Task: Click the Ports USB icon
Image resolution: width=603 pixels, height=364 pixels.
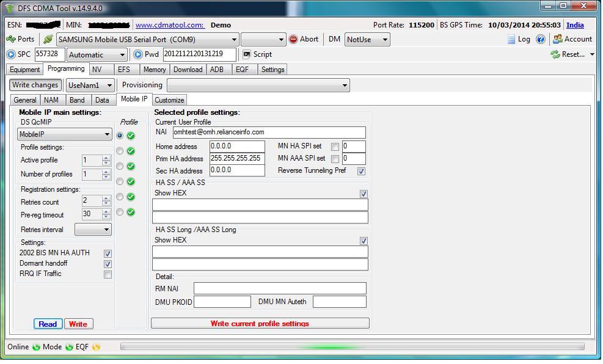Action: 11,39
